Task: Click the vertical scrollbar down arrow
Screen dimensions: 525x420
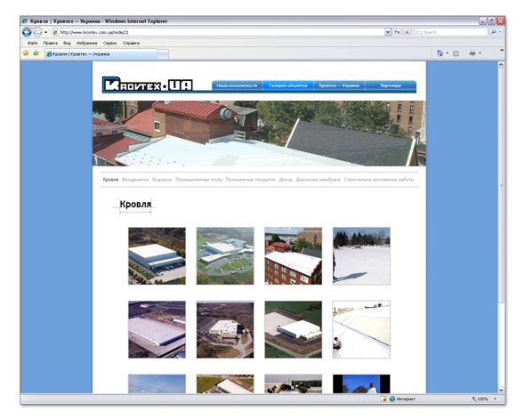Action: tap(501, 390)
